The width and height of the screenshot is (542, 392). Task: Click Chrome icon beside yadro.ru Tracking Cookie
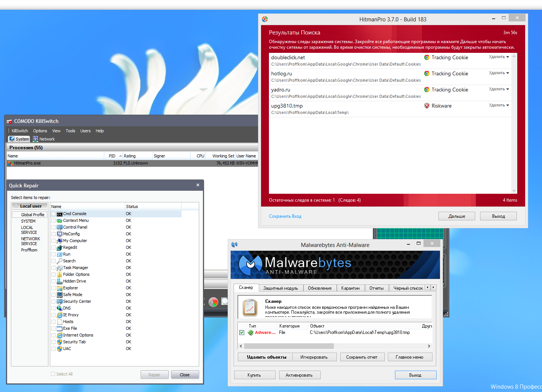[427, 90]
